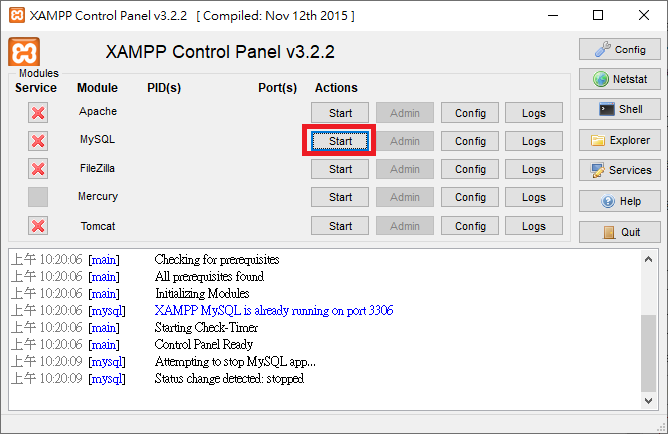
Task: Click the FileZilla Admin button
Action: [405, 169]
